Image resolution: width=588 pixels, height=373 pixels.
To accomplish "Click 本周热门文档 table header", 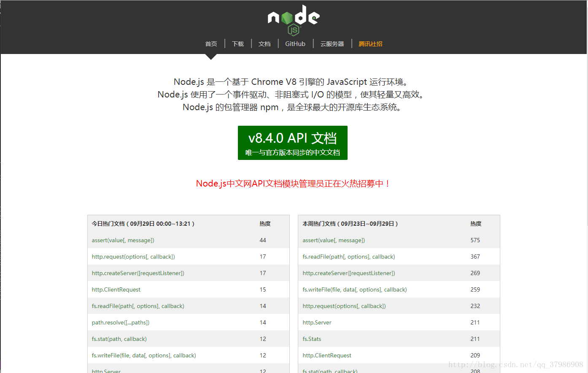I will (351, 224).
